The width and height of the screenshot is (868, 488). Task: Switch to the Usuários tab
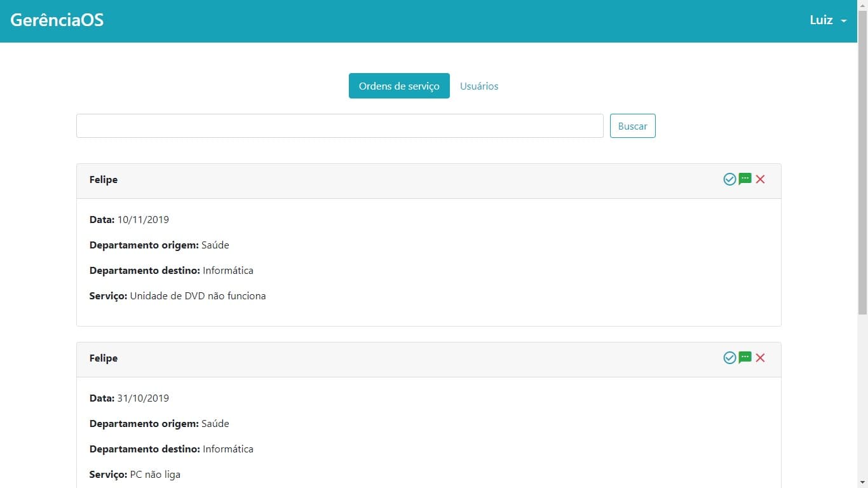tap(478, 86)
